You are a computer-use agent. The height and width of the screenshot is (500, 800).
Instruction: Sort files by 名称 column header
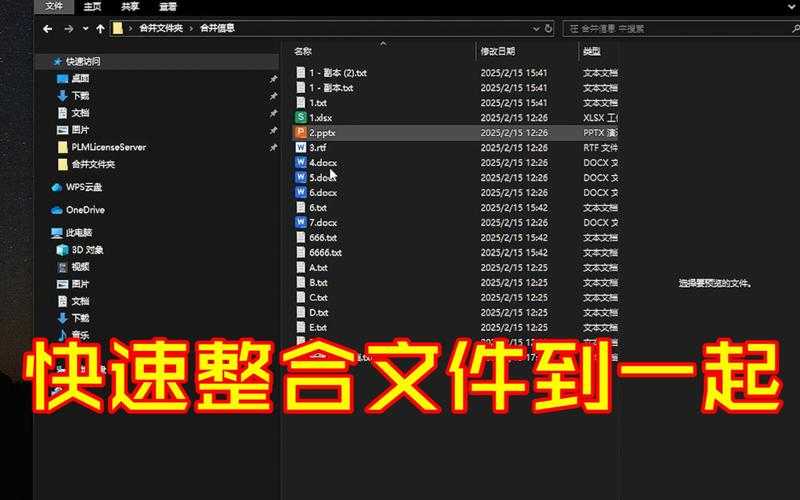pos(303,51)
